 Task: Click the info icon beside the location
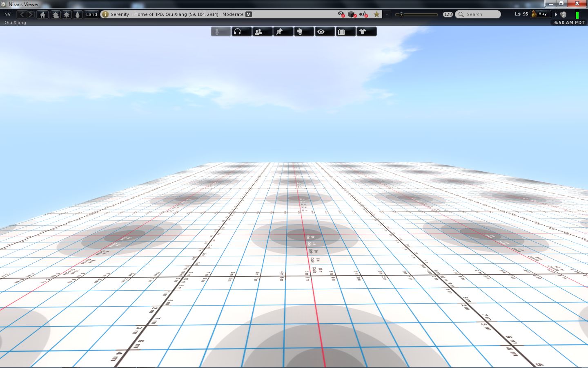click(x=105, y=14)
